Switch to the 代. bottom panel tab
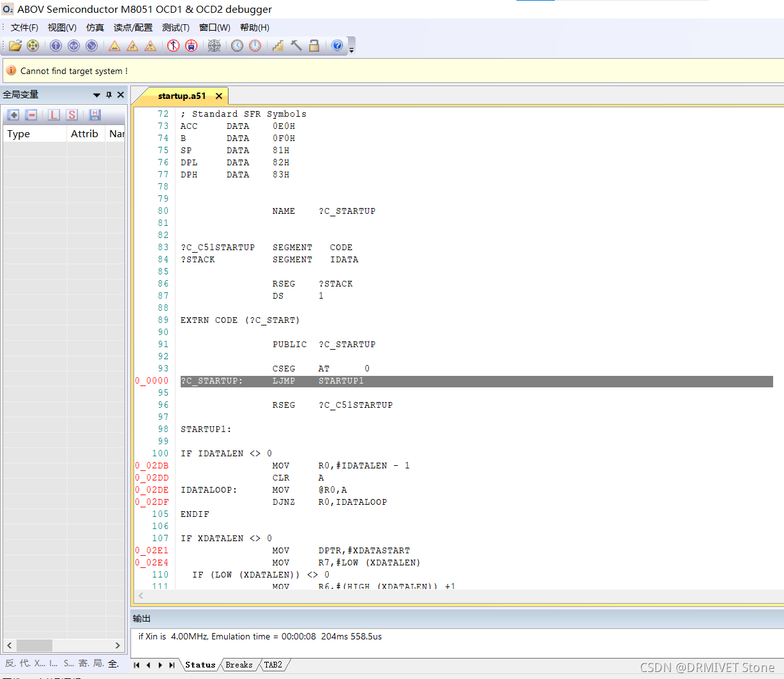The width and height of the screenshot is (784, 679). (25, 664)
